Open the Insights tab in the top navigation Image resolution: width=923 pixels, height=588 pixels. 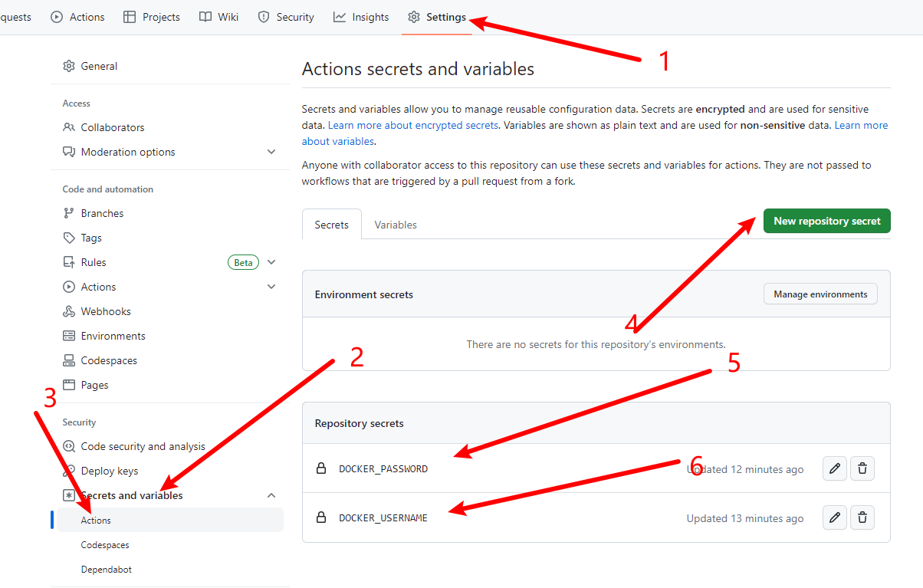pyautogui.click(x=361, y=17)
